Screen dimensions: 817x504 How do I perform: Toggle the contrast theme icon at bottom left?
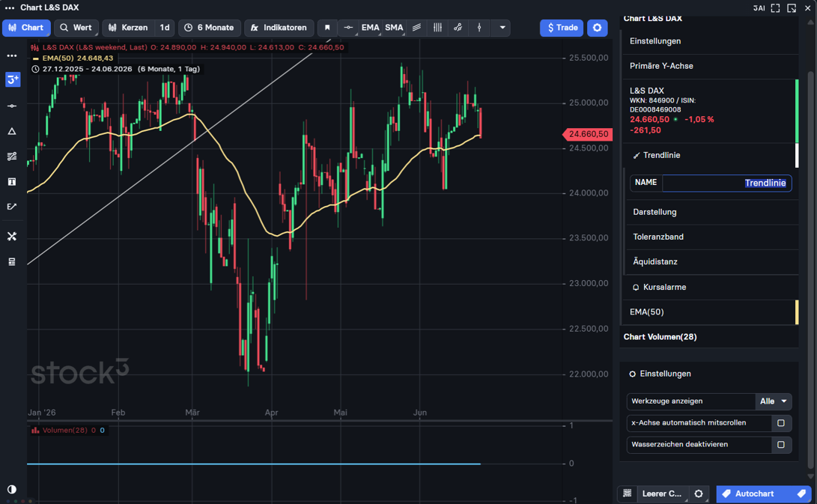click(x=12, y=490)
